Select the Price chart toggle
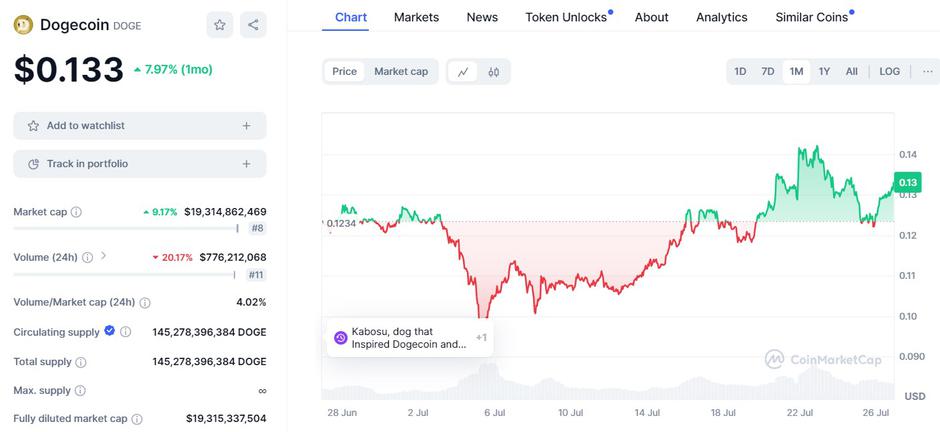The width and height of the screenshot is (940, 432). pos(344,72)
